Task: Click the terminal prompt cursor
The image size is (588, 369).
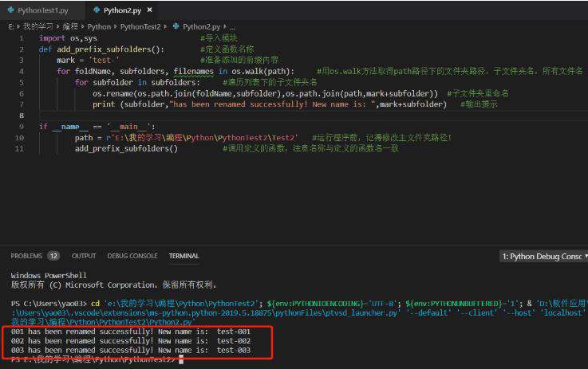Action: pos(181,360)
